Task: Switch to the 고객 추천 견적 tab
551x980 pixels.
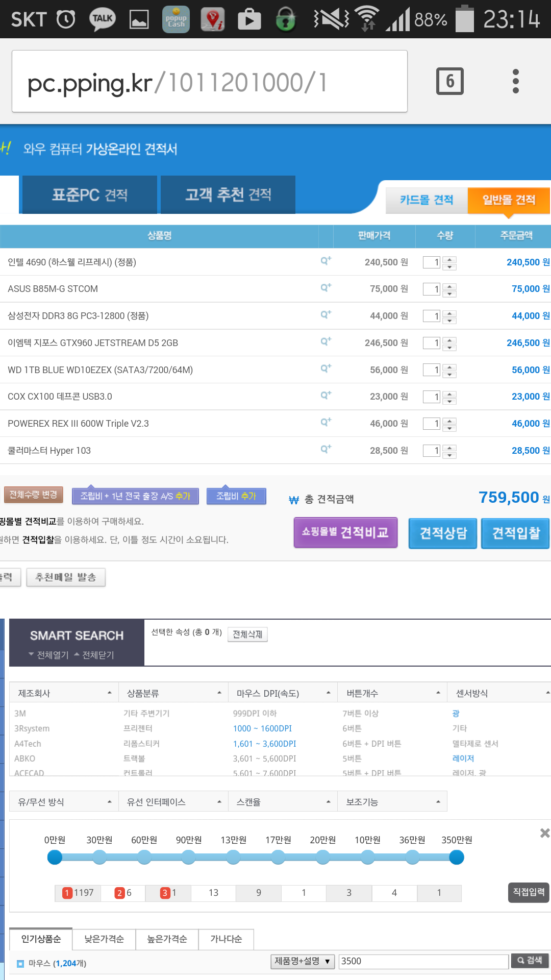Action: point(228,194)
